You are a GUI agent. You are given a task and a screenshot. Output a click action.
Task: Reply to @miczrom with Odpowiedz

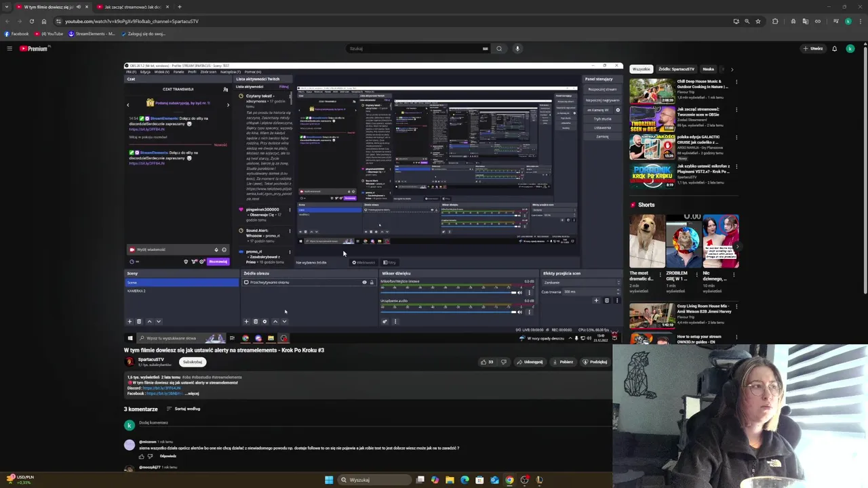point(168,456)
